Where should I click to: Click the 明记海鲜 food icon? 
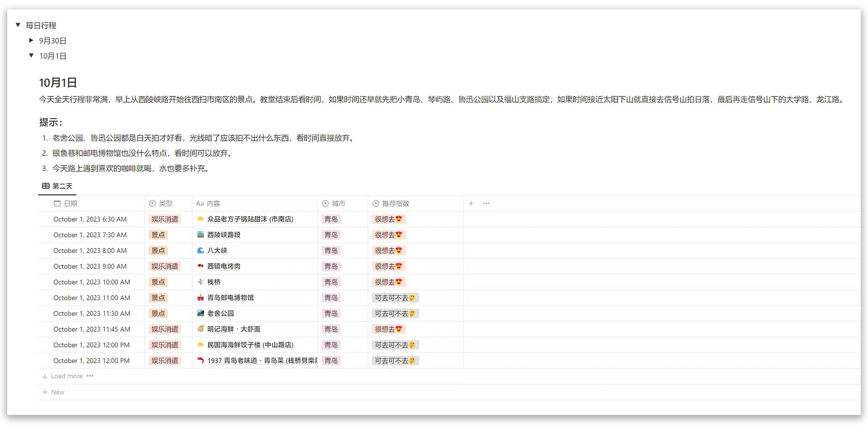pos(201,329)
